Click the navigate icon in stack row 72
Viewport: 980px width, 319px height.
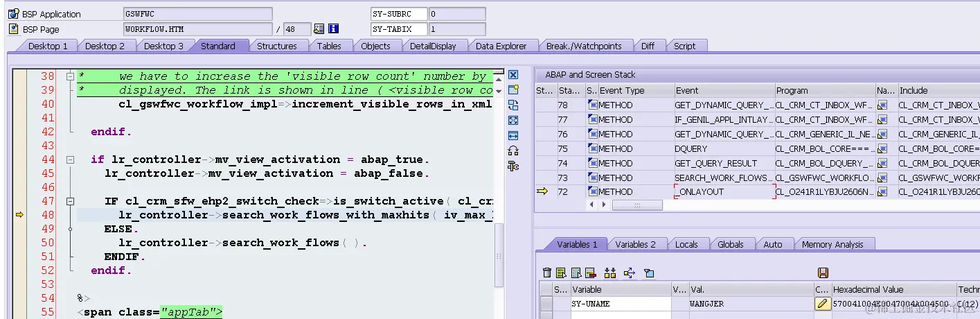coord(882,192)
